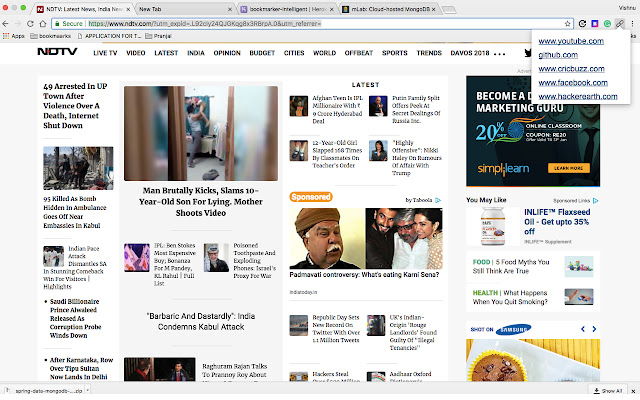Click the NDTV logo

pos(58,51)
